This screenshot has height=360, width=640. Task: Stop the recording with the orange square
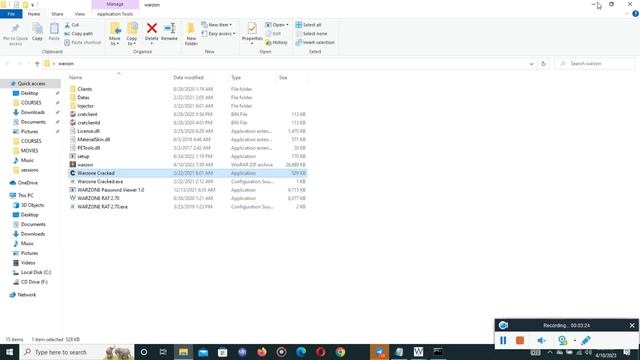pyautogui.click(x=520, y=340)
